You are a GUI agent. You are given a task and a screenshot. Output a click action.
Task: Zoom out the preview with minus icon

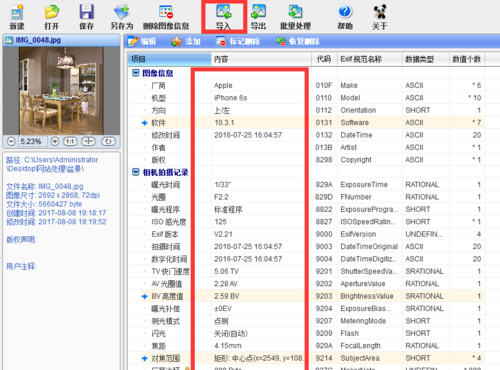coord(11,141)
